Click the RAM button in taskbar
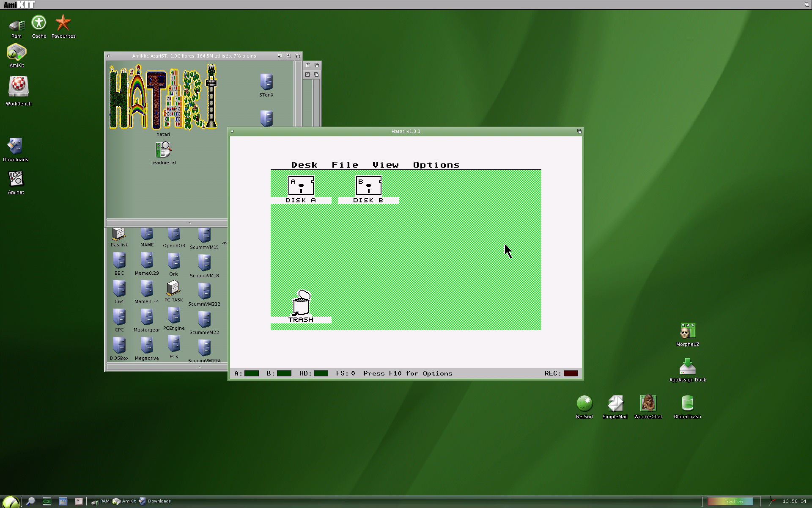The width and height of the screenshot is (812, 508). pos(100,501)
